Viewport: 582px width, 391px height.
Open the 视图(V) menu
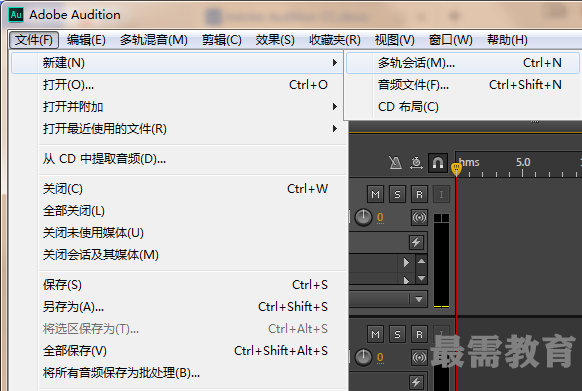pyautogui.click(x=395, y=40)
